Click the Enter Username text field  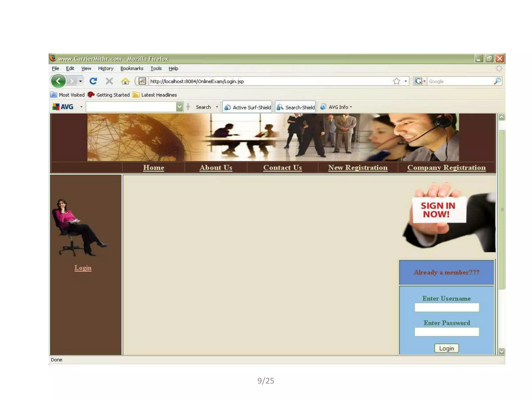pyautogui.click(x=447, y=308)
